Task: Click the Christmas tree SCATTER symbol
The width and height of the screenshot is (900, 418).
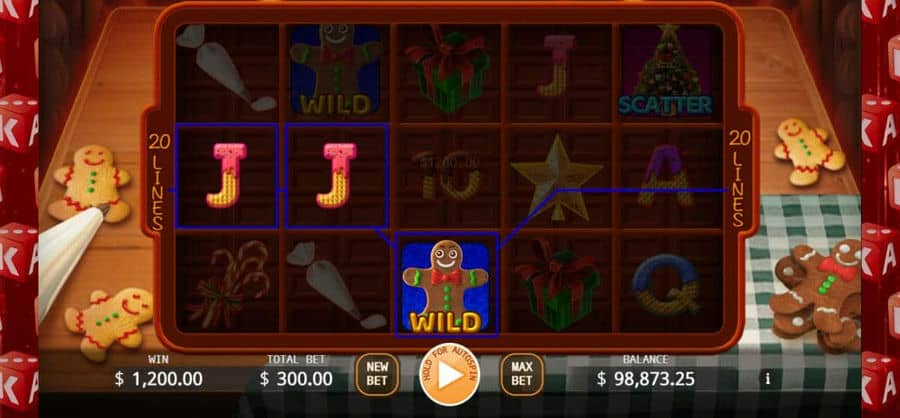Action: pyautogui.click(x=665, y=70)
